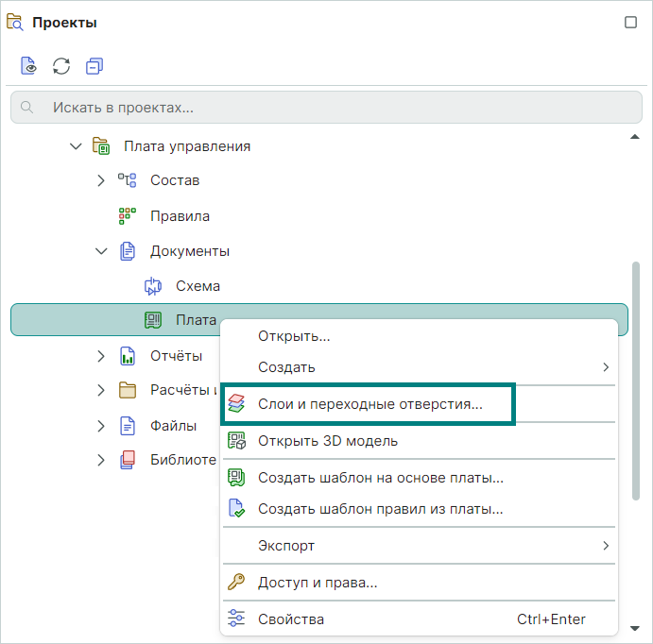
Task: Click the Искать в проектах search field
Action: (327, 108)
